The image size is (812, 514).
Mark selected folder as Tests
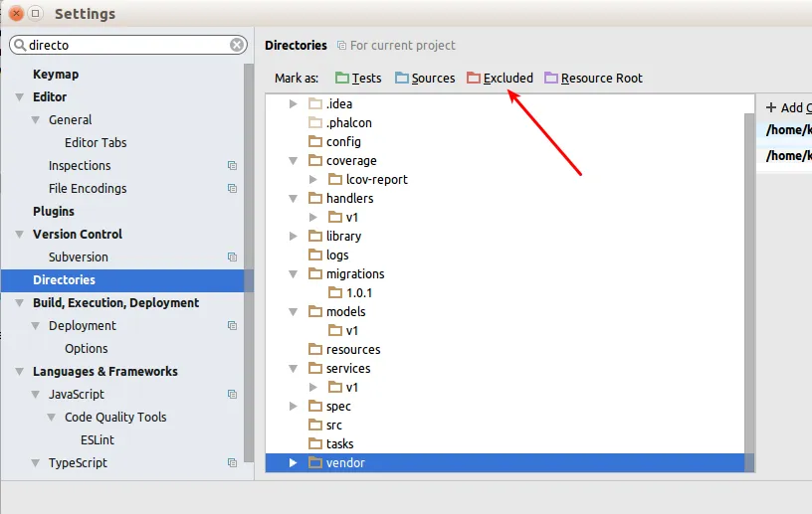(358, 79)
